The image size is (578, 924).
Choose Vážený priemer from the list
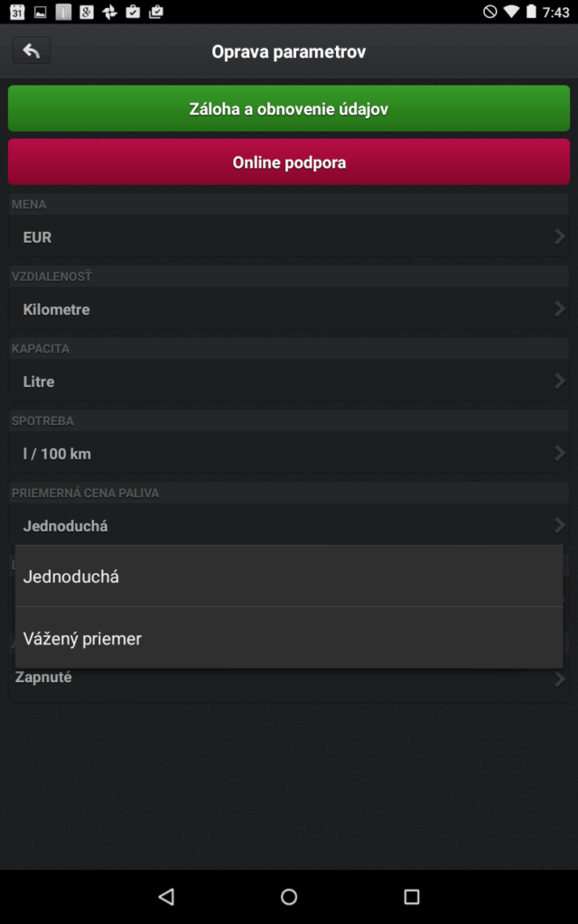tap(289, 638)
